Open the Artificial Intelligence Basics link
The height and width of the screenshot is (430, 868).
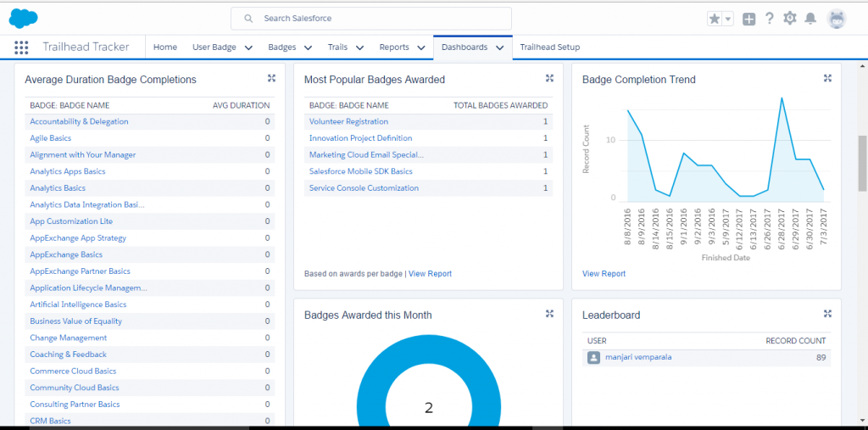click(78, 304)
